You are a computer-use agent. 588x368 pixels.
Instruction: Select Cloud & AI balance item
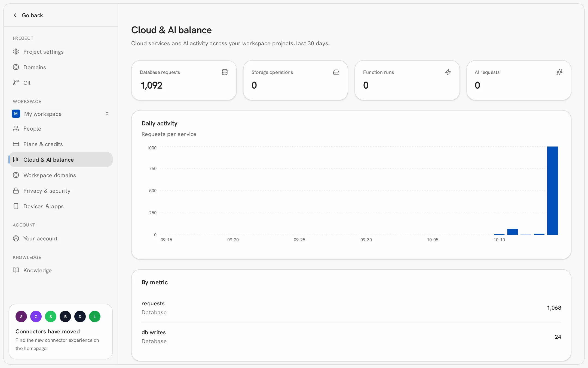(61, 159)
